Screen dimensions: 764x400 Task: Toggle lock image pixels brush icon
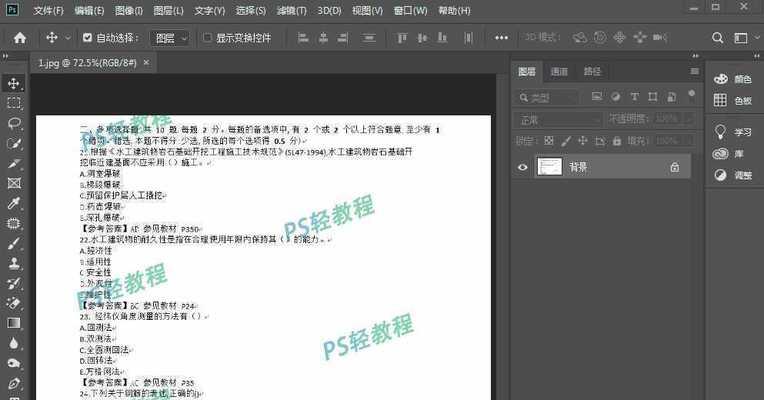coord(566,141)
